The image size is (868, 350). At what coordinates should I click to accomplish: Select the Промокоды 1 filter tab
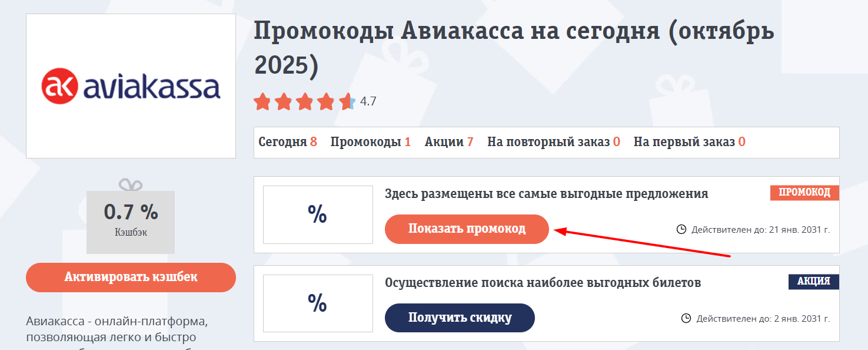(371, 141)
